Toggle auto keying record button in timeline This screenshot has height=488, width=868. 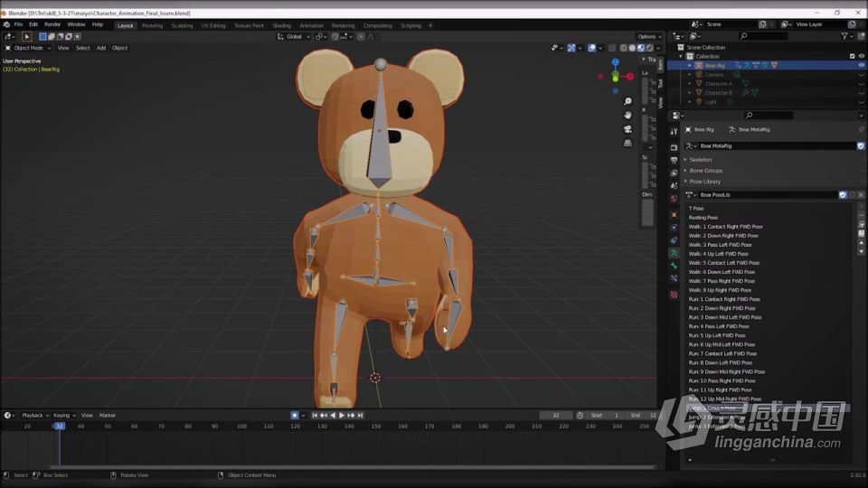tap(295, 415)
